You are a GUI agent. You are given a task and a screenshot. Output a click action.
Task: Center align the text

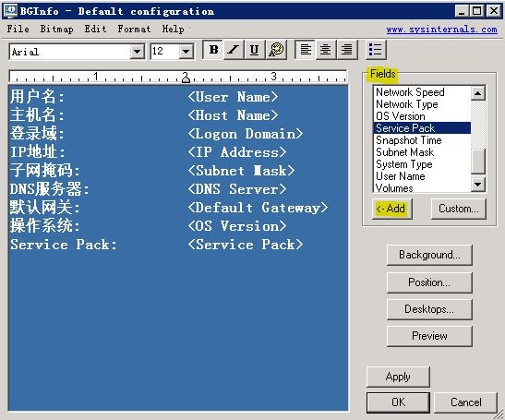coord(326,50)
